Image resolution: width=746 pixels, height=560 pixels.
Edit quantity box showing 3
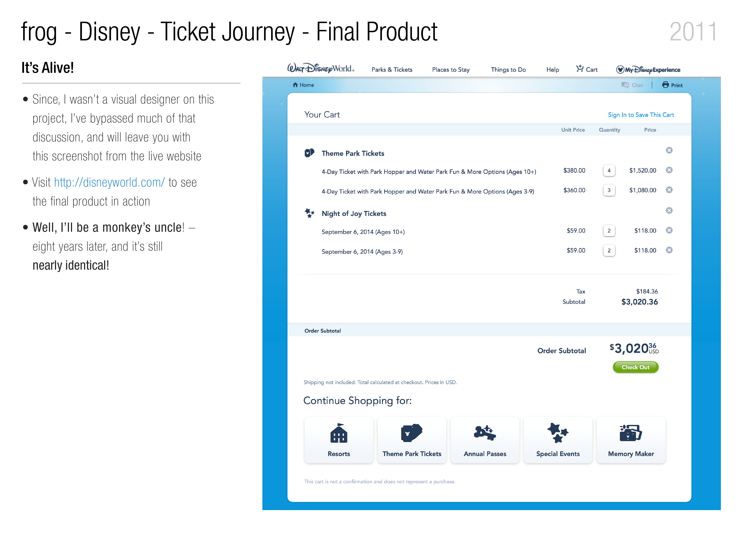[x=609, y=190]
